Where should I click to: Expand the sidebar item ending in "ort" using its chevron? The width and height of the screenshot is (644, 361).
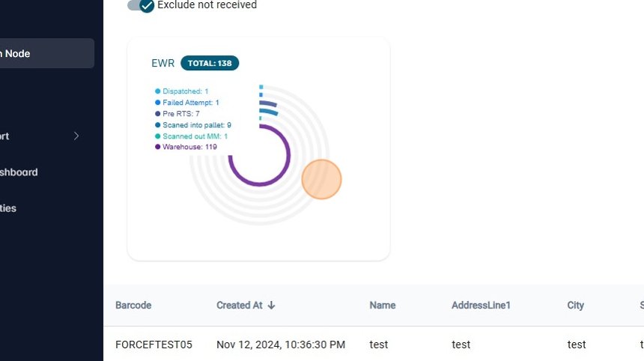pos(76,136)
